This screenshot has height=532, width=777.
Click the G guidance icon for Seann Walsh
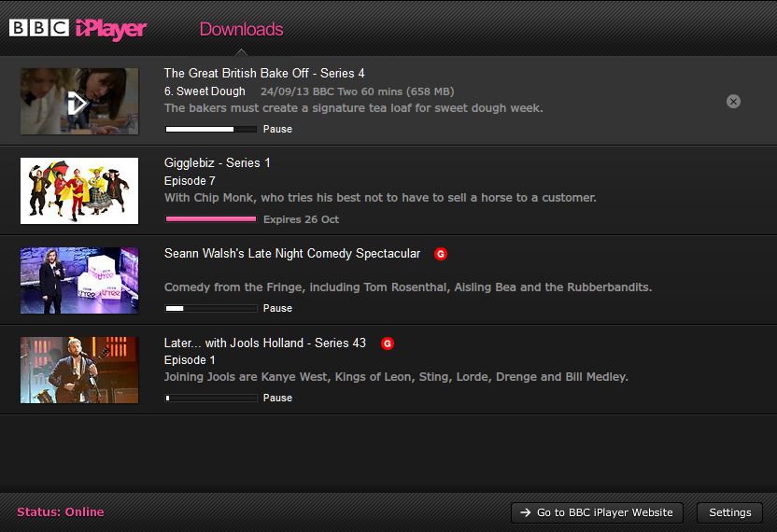coord(441,254)
